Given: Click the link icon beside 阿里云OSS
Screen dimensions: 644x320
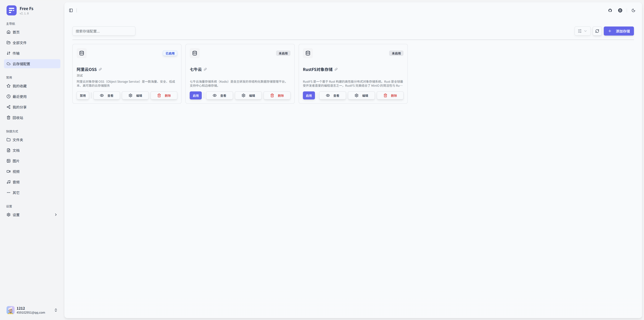Looking at the screenshot, I should (x=100, y=69).
